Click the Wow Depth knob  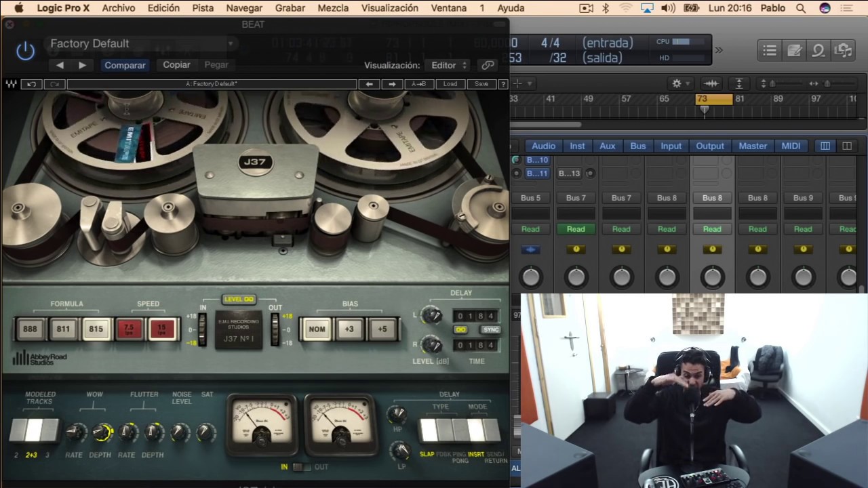coord(102,432)
